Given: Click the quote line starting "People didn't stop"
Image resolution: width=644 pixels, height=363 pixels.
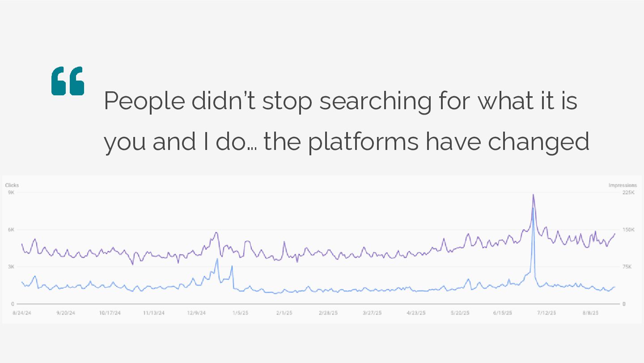Looking at the screenshot, I should tap(340, 101).
